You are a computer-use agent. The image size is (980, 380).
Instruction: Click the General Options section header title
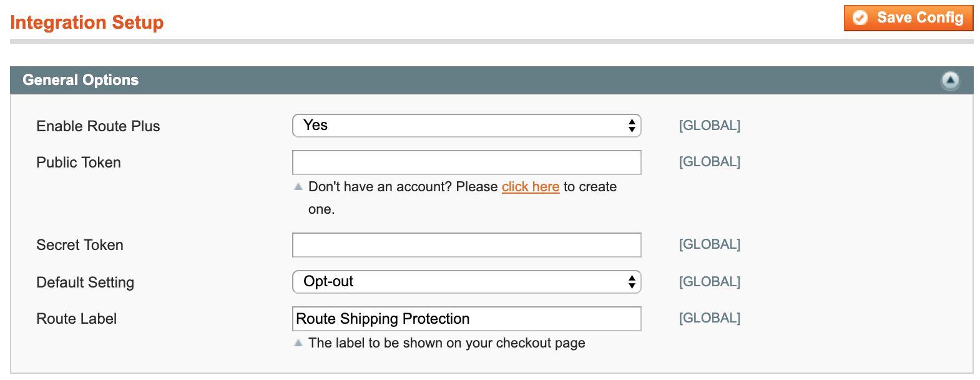pos(81,80)
